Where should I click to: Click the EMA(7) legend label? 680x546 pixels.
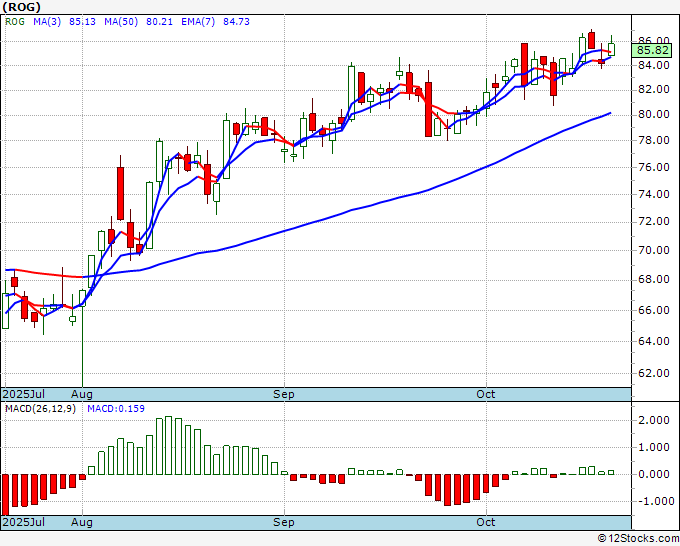tap(198, 22)
